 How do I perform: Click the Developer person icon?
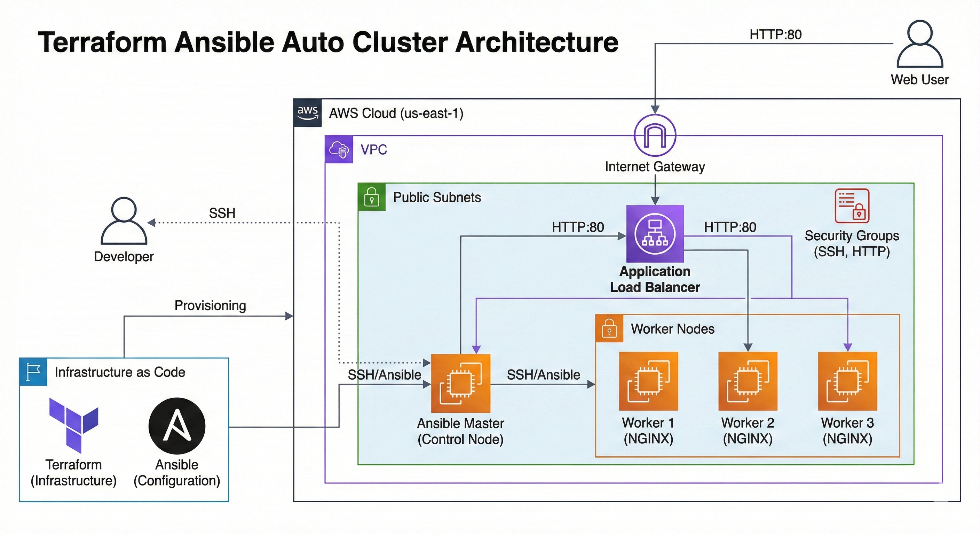(x=124, y=220)
